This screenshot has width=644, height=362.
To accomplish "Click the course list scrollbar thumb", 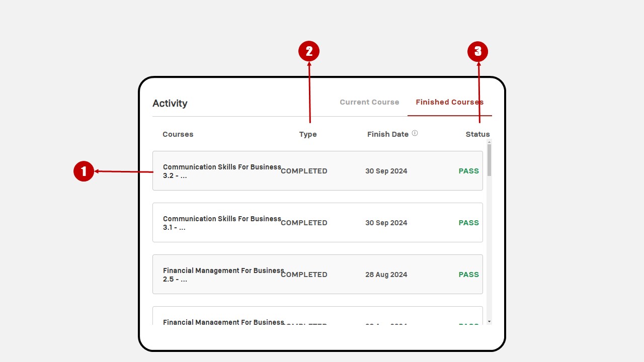I will point(489,160).
